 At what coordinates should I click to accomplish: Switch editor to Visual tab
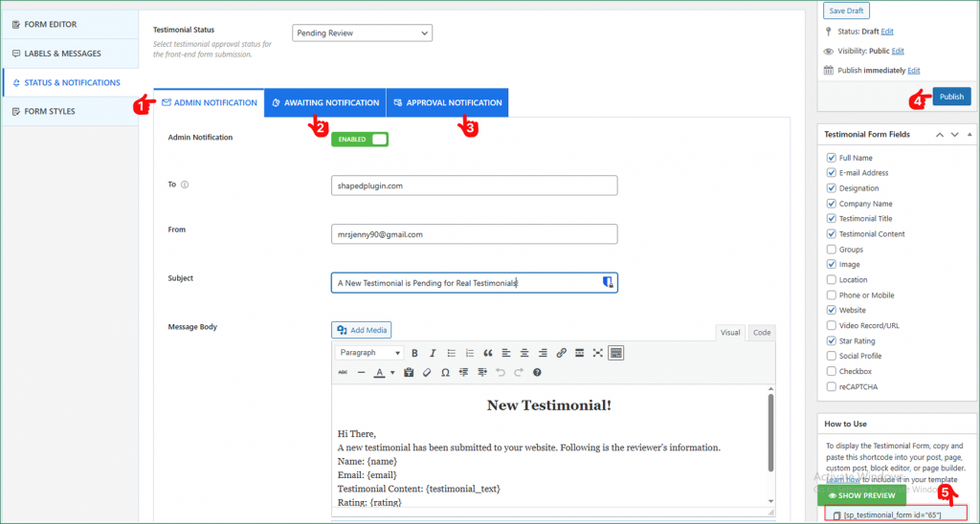[730, 333]
